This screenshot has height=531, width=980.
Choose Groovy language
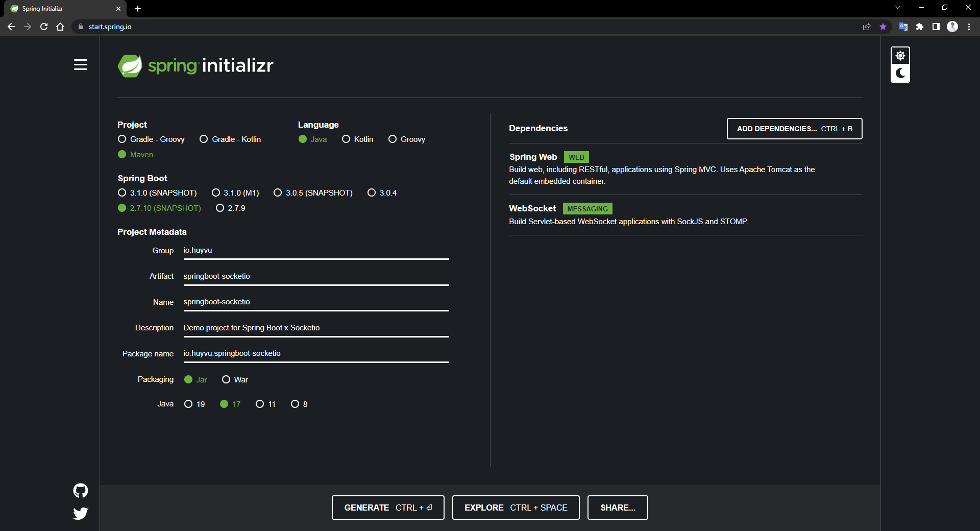tap(407, 139)
